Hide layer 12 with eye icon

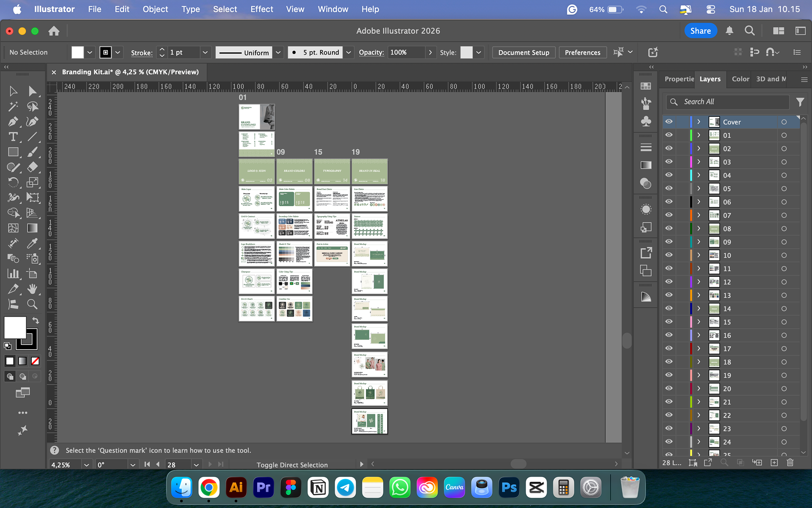[x=669, y=282]
